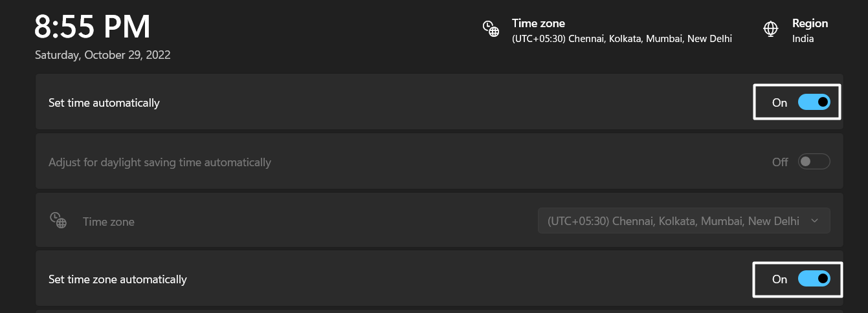Viewport: 868px width, 313px height.
Task: Click the India region value
Action: pyautogui.click(x=803, y=39)
